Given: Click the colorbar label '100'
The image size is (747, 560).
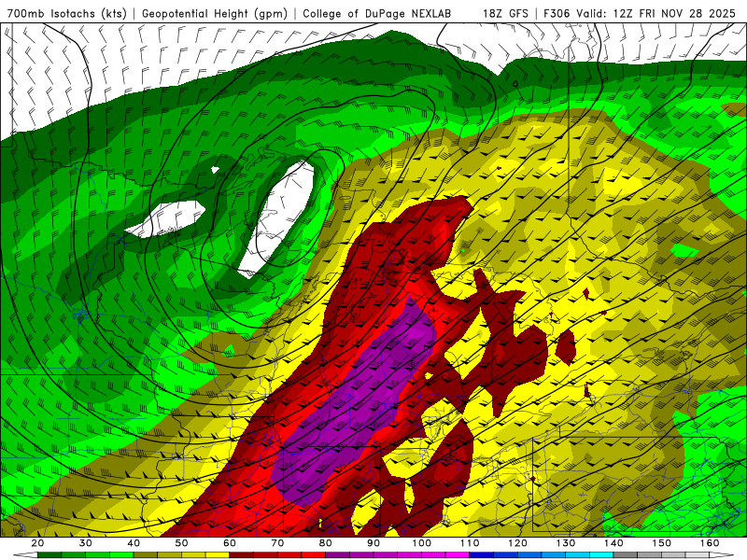Looking at the screenshot, I should [422, 543].
